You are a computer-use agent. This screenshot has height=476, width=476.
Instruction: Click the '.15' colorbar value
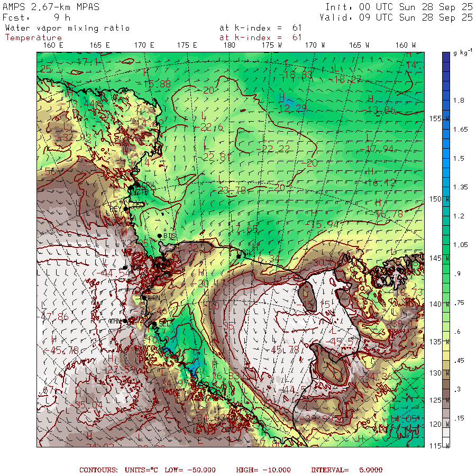click(459, 418)
